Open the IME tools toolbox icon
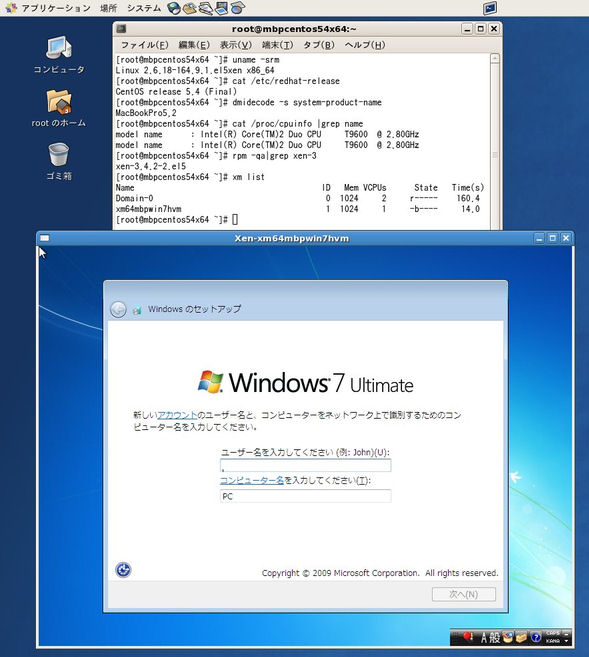589x657 pixels. (x=521, y=637)
